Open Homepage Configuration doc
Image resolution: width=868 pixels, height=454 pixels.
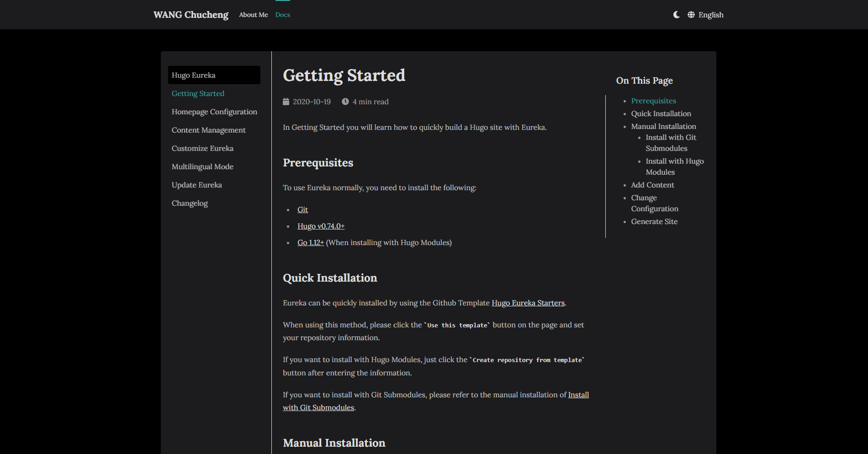click(214, 112)
